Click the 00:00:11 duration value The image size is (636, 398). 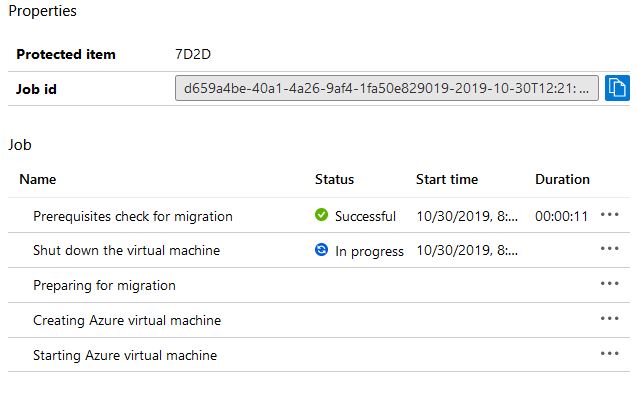coord(561,216)
